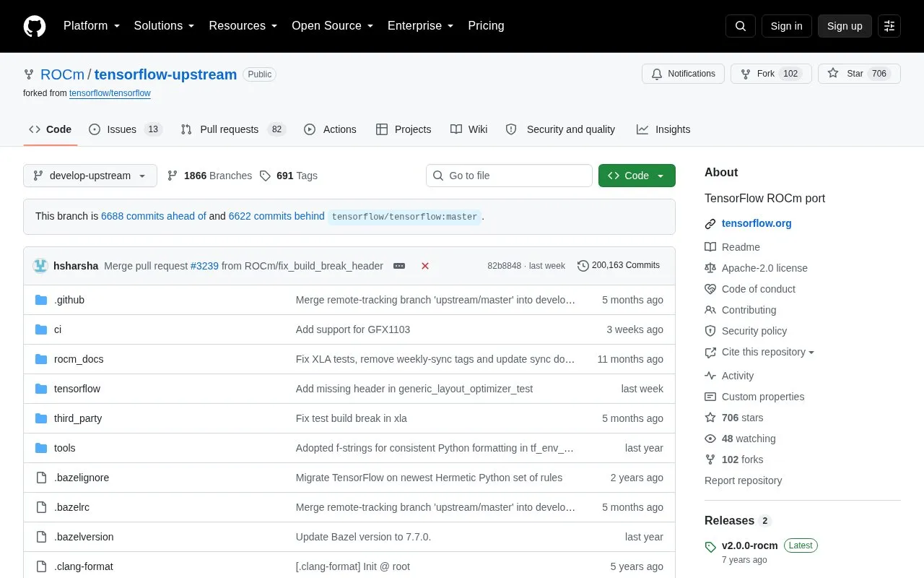Switch to the Insights tab
Viewport: 924px width, 578px height.
pos(663,129)
